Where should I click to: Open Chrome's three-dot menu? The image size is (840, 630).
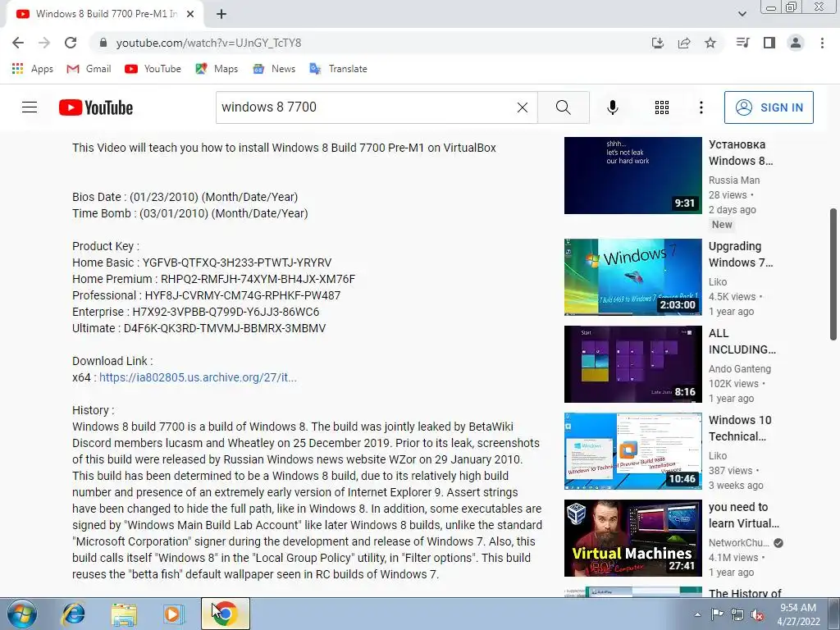[x=822, y=43]
